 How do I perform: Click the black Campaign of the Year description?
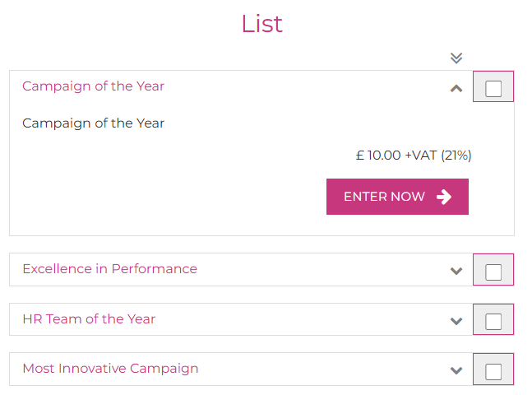tap(93, 123)
